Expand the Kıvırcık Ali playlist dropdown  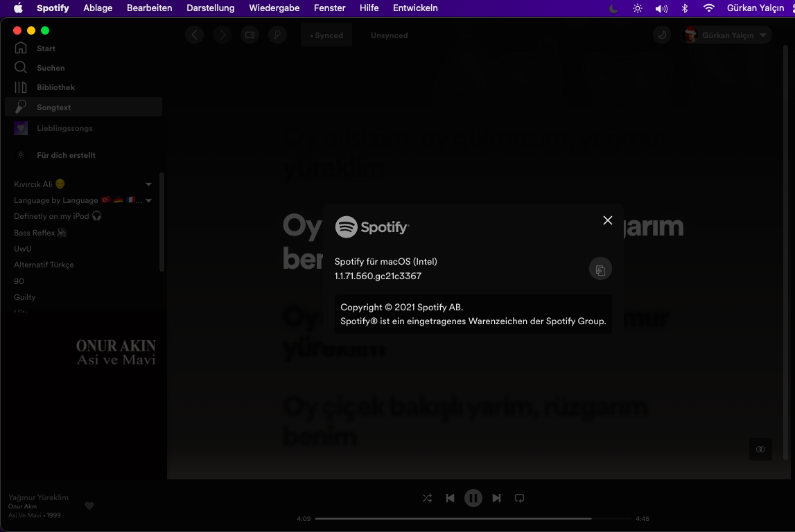(x=148, y=184)
